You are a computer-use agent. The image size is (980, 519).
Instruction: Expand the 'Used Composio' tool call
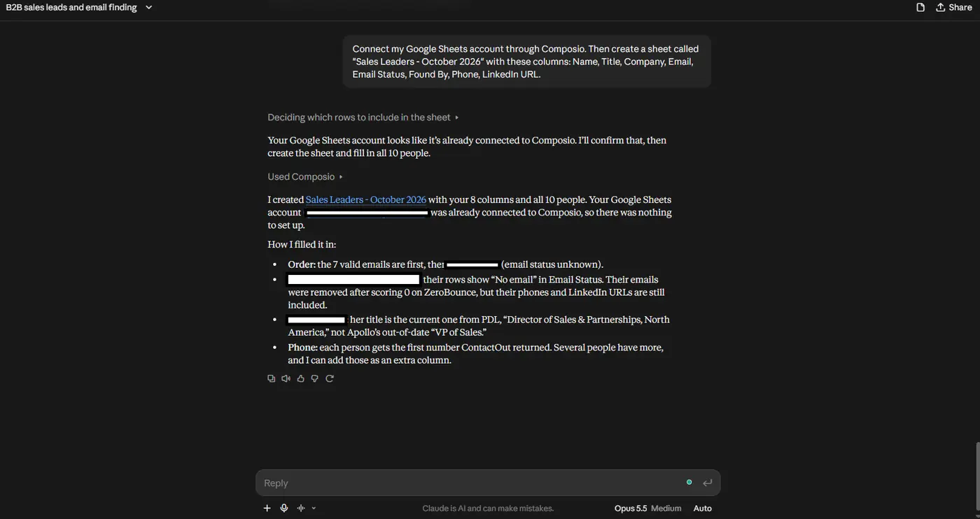(305, 177)
